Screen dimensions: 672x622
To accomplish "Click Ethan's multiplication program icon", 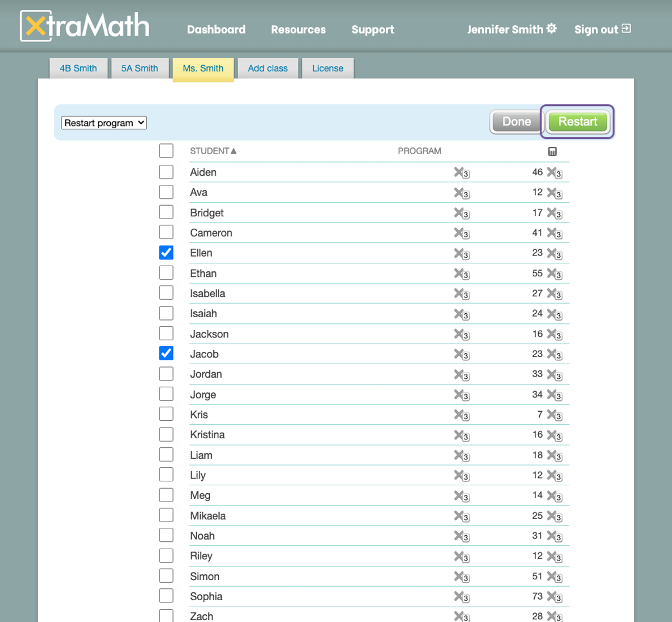I will [461, 274].
